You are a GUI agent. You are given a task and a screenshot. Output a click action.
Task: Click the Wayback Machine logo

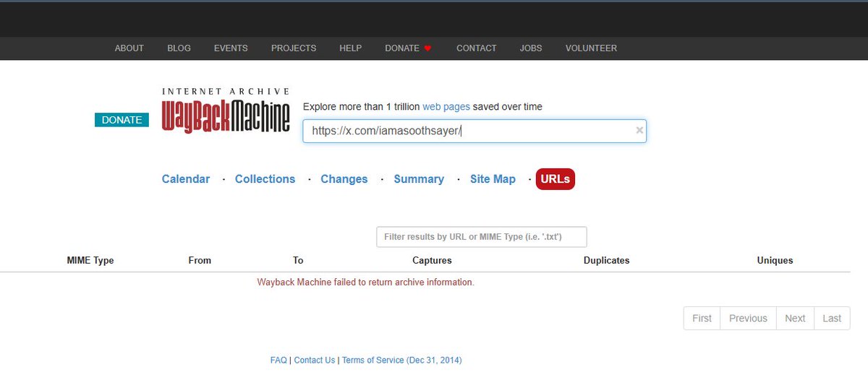[226, 111]
